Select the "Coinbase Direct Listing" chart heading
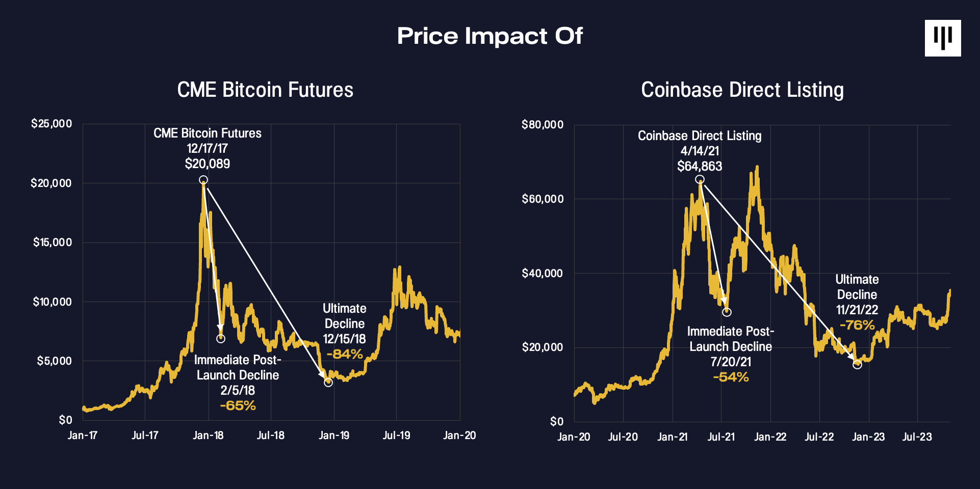Viewport: 980px width, 489px height. point(742,90)
